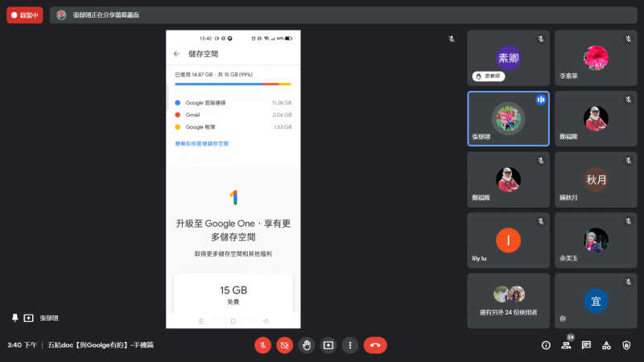The image size is (644, 362).
Task: Click the muted mic icon on 余美玉 tile
Action: pyautogui.click(x=629, y=221)
